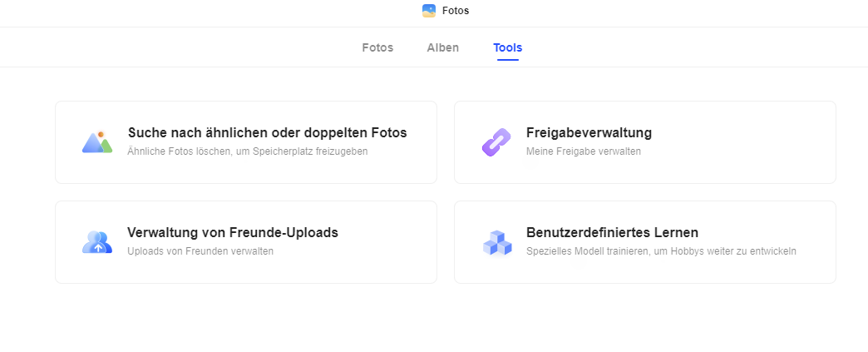
Task: Open Verwaltung von Freunde-Uploads
Action: tap(233, 232)
